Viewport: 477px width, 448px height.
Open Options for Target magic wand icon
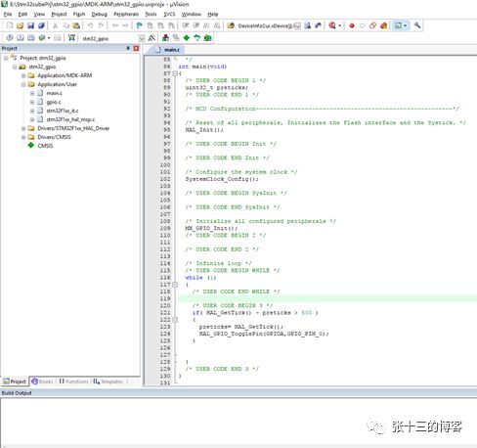point(152,38)
